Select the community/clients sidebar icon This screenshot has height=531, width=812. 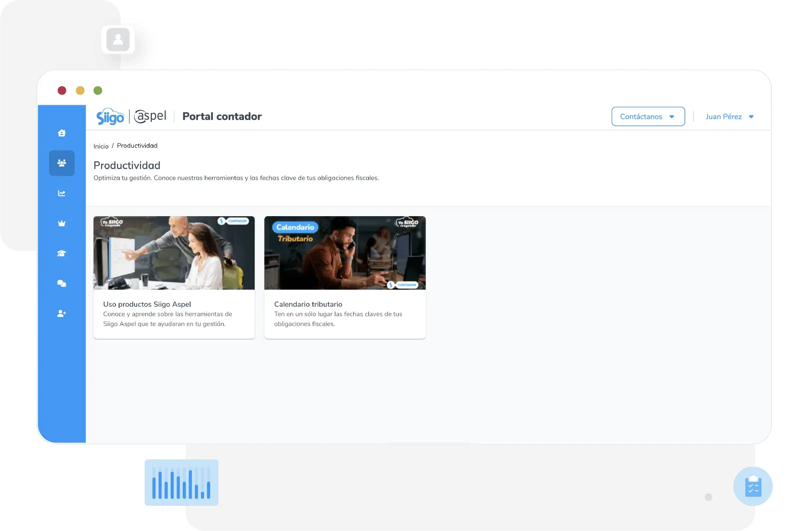61,163
